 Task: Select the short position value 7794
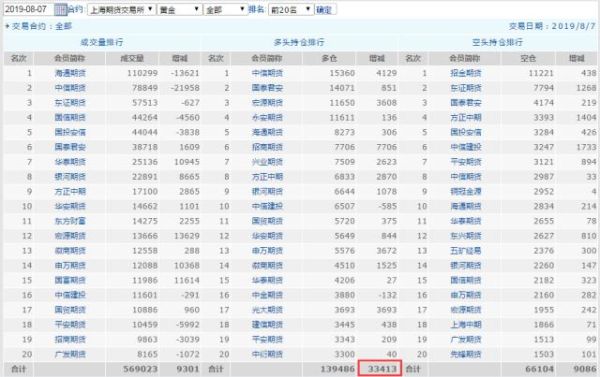[543, 88]
